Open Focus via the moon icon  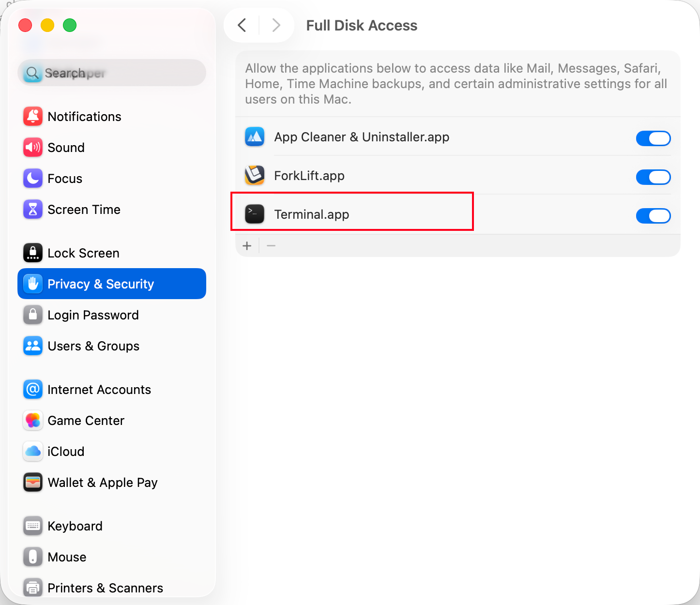tap(33, 179)
